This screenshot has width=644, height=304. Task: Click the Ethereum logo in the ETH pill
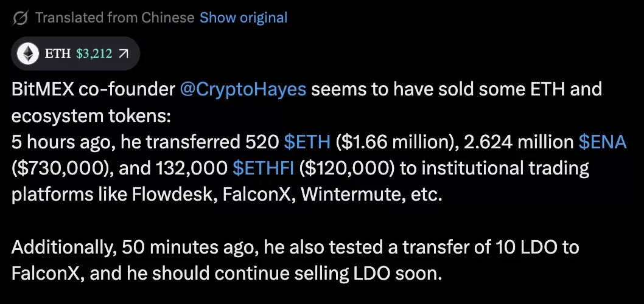point(27,54)
